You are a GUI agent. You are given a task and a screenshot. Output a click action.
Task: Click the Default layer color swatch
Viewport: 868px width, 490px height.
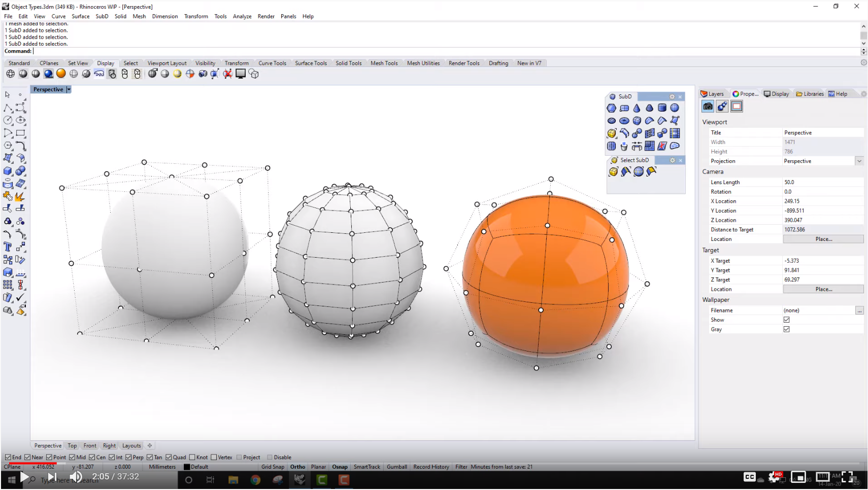[x=186, y=467]
